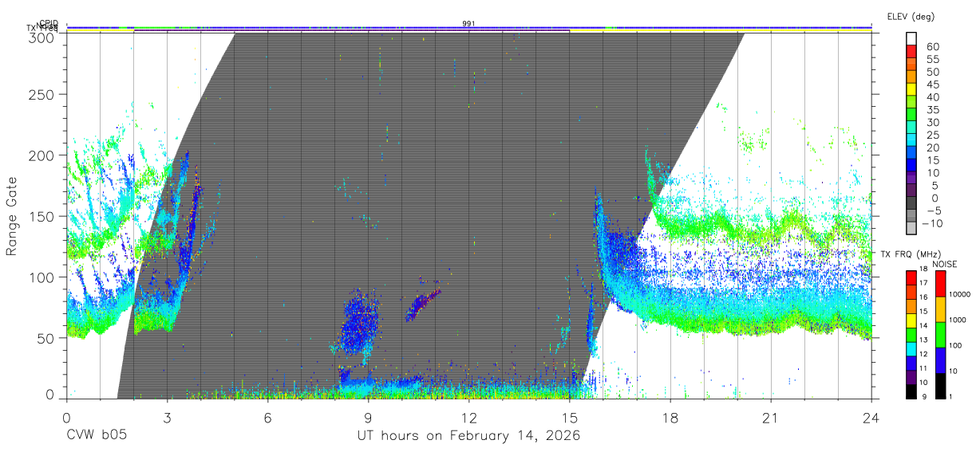Select the 15 tick label on the UT hours axis

coord(569,416)
